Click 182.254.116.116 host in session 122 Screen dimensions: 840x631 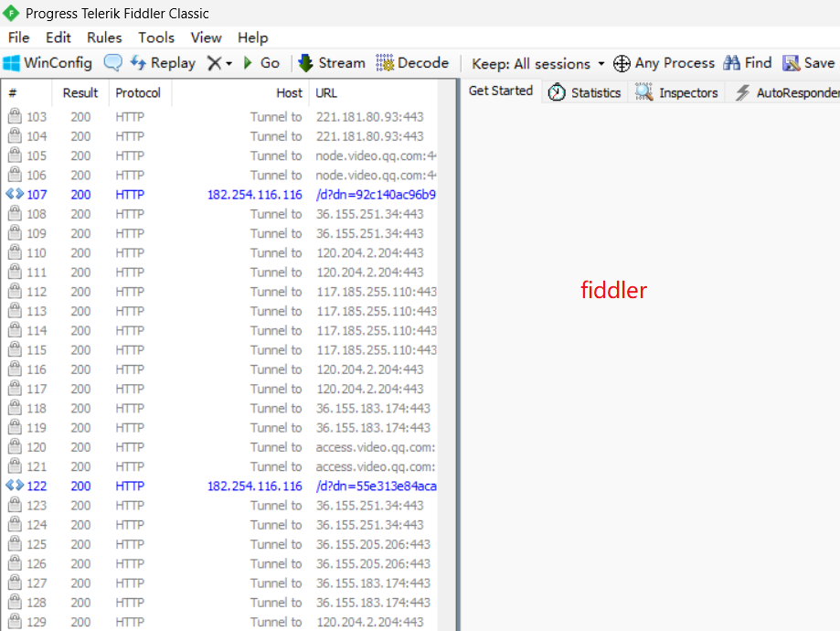coord(255,487)
